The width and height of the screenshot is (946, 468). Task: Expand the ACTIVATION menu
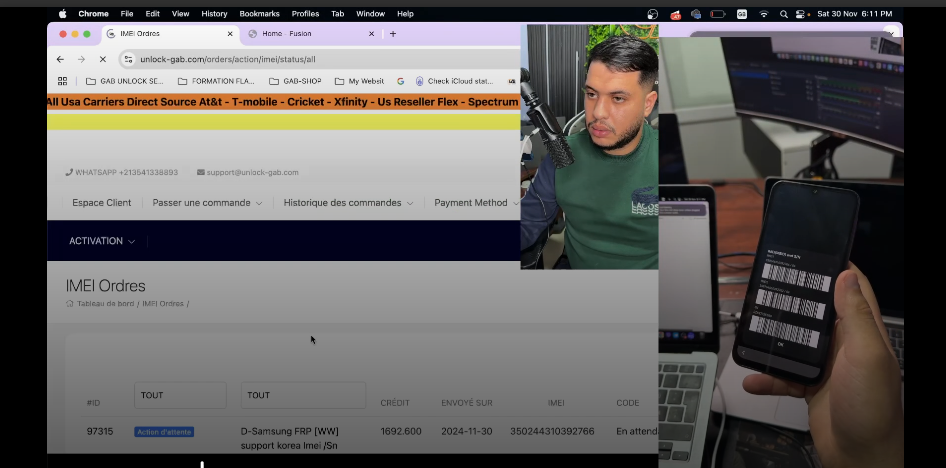[x=102, y=241]
